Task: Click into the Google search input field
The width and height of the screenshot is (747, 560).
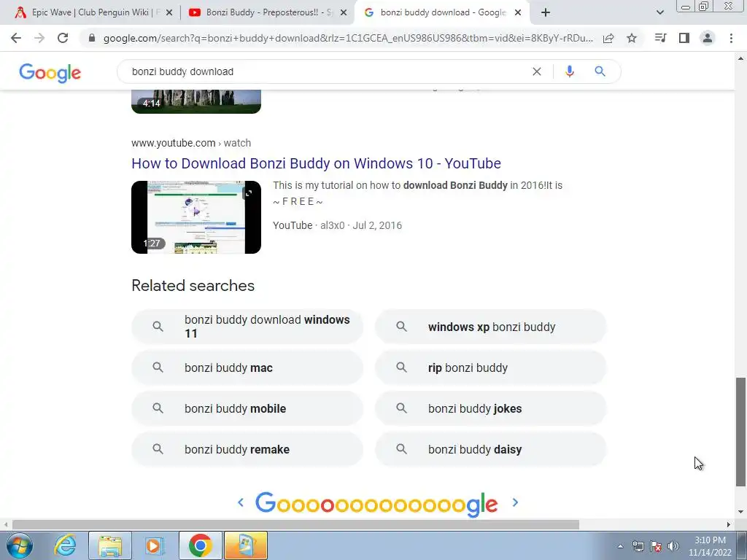Action: pos(329,71)
